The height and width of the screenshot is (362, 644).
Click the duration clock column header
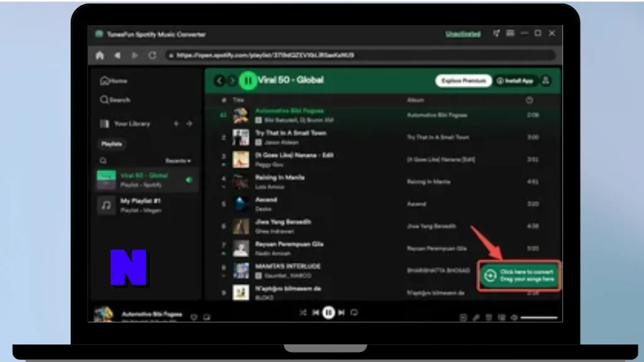point(530,100)
